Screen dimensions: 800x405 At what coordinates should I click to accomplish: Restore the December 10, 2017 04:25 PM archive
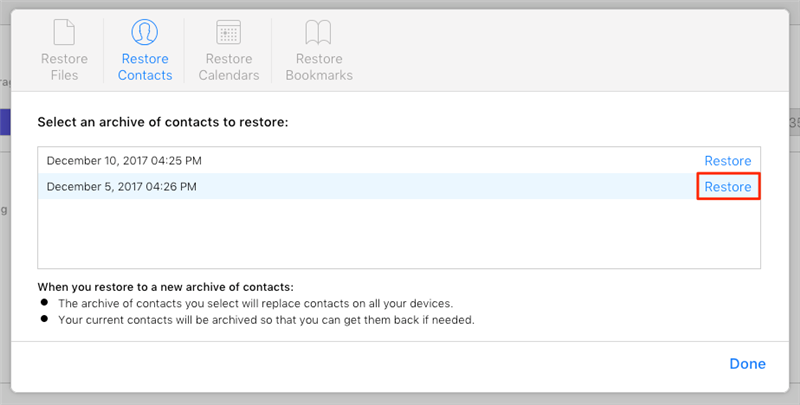pos(727,161)
